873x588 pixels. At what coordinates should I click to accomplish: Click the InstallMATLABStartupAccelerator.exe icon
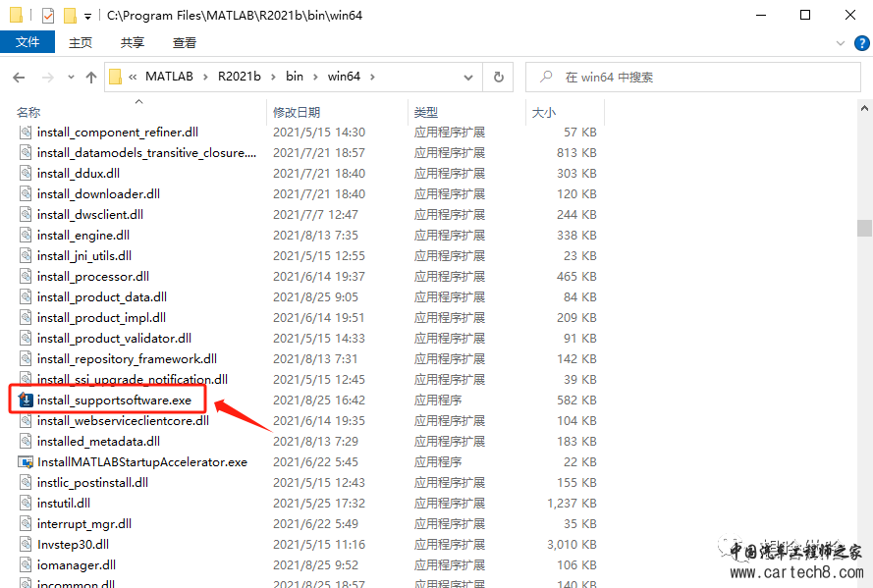pos(26,461)
